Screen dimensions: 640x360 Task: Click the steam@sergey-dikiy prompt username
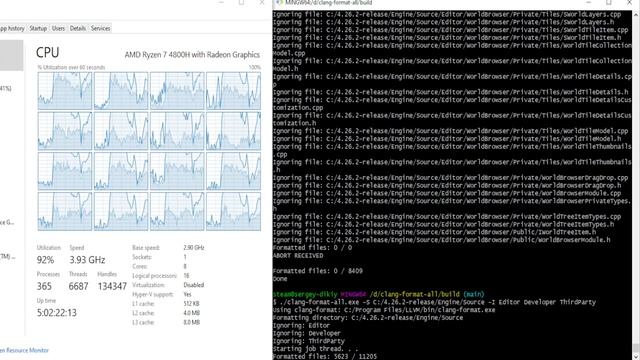point(305,294)
